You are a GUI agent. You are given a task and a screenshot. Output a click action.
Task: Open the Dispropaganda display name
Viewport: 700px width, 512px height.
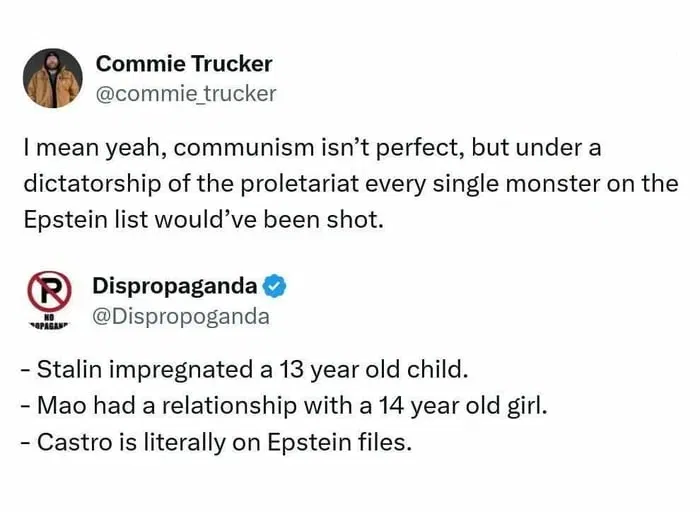tap(174, 286)
